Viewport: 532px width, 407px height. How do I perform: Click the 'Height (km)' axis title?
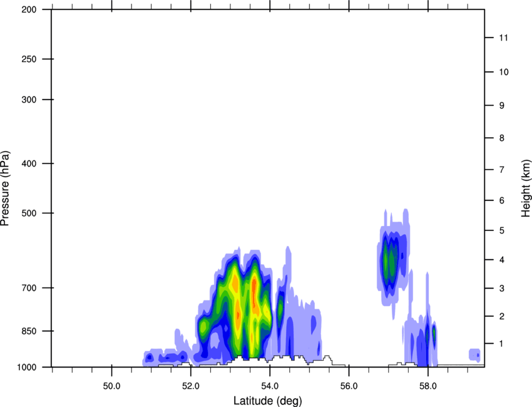coord(526,188)
